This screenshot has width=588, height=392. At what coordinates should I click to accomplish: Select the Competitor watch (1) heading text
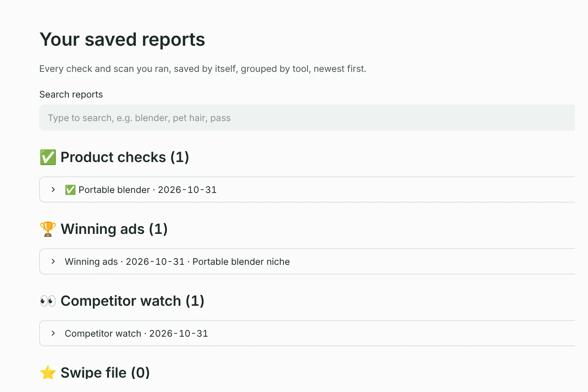(x=132, y=301)
